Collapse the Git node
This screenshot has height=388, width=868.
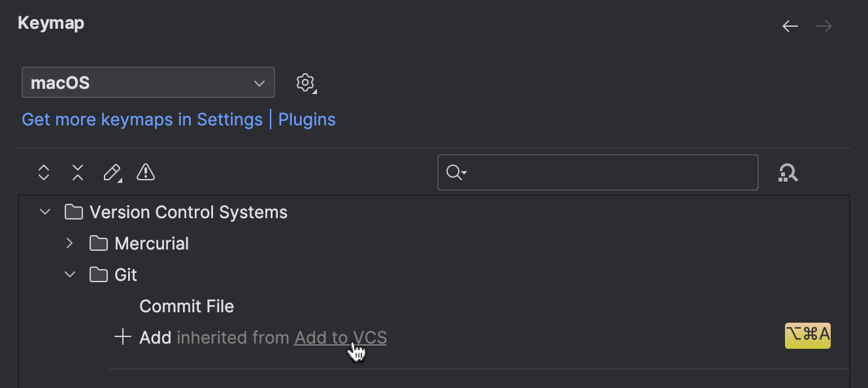pos(70,274)
